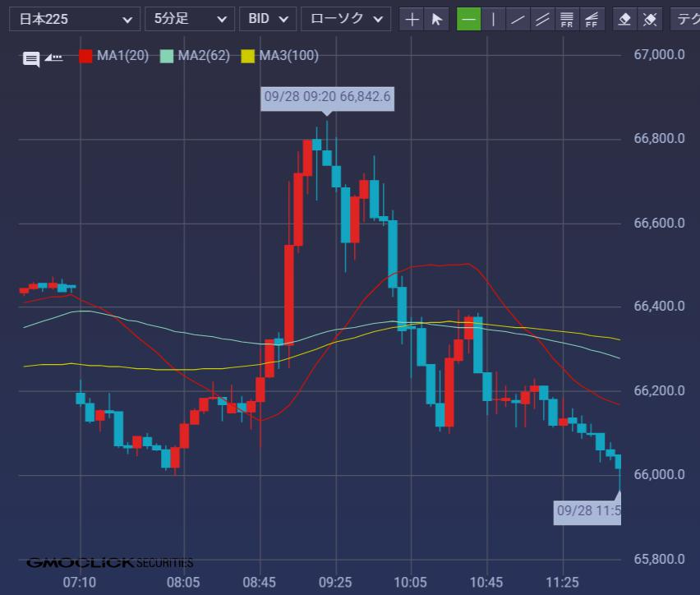Click the 66,600.0 price axis label
The width and height of the screenshot is (700, 595).
pyautogui.click(x=660, y=223)
